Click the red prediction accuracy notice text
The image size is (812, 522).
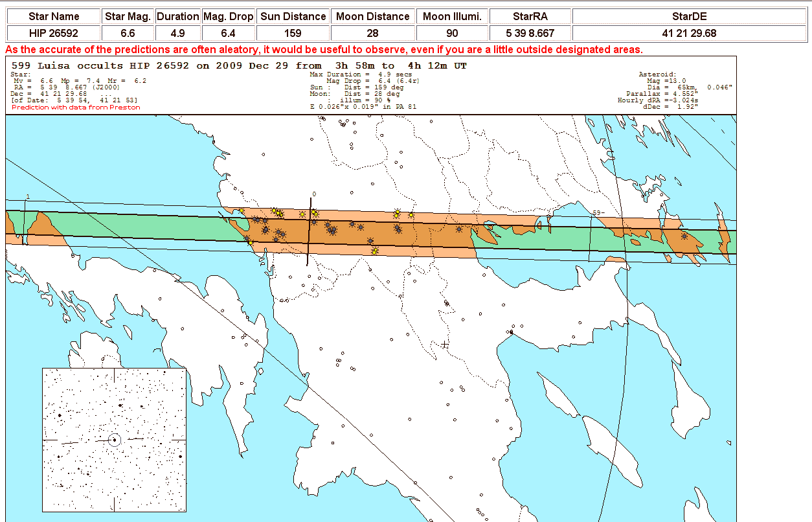pos(324,50)
